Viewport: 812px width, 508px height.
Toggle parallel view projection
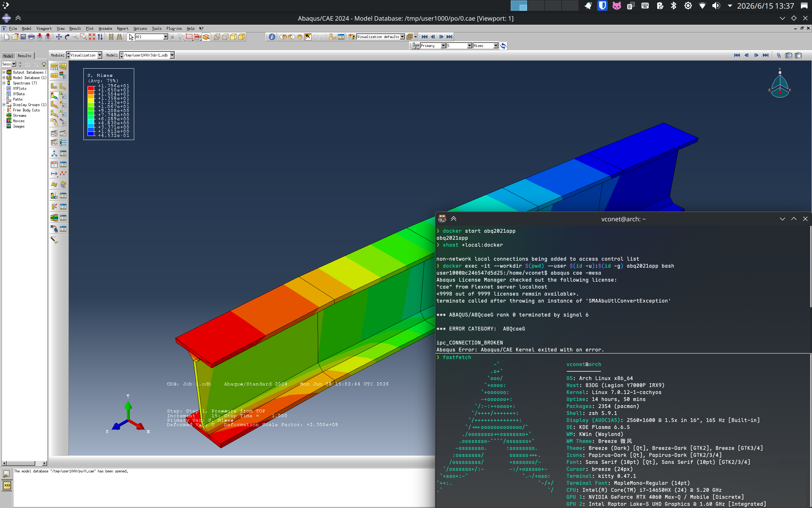point(111,37)
